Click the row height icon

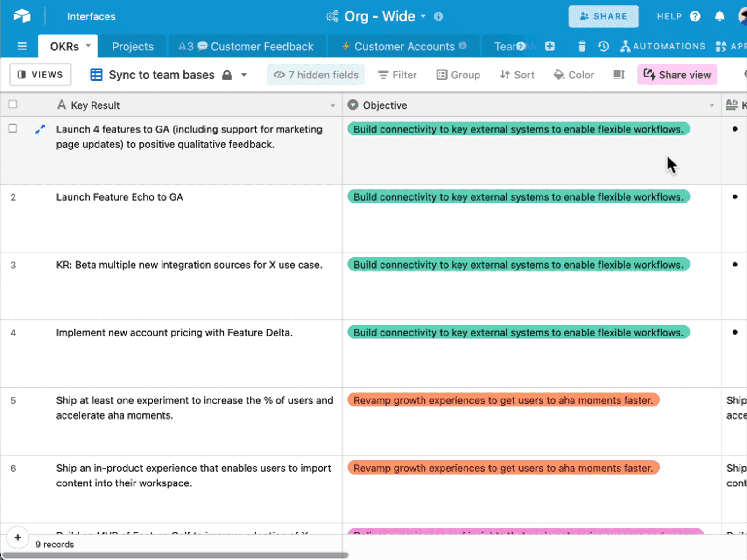pos(619,75)
